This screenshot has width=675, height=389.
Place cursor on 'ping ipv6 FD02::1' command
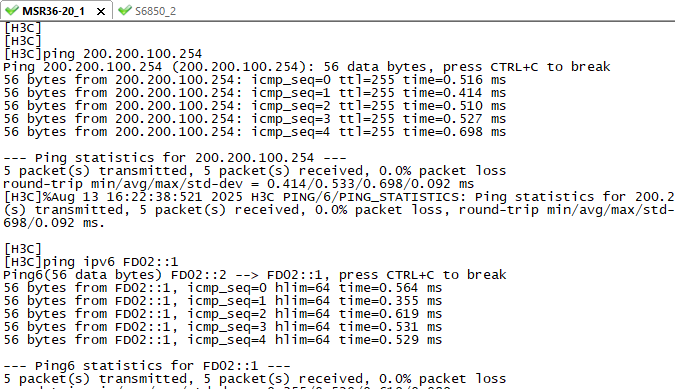91,262
